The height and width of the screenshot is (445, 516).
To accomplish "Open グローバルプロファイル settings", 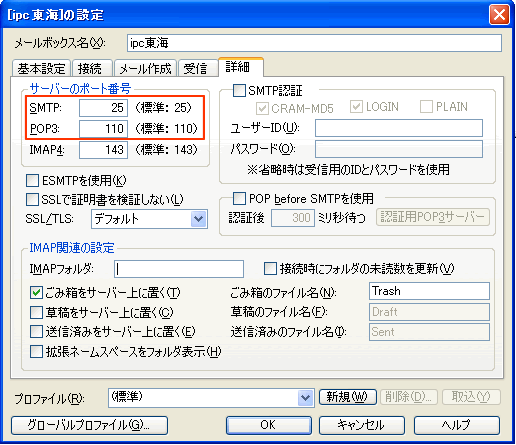I will pyautogui.click(x=89, y=425).
